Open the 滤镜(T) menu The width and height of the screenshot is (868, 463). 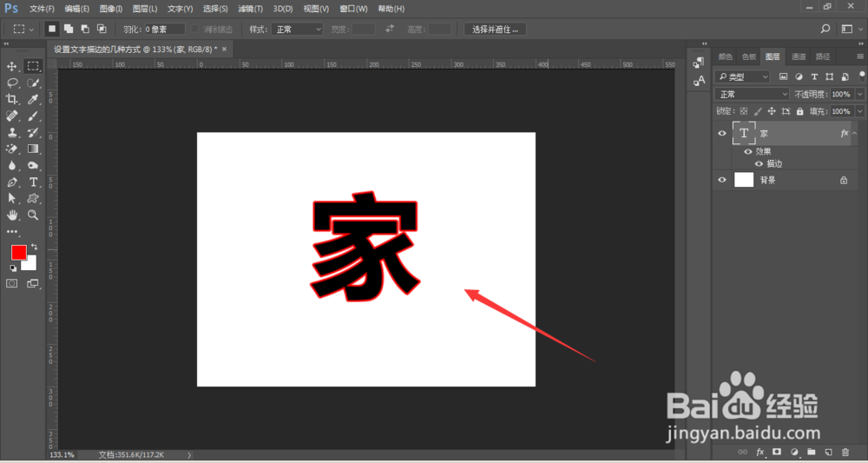(250, 9)
